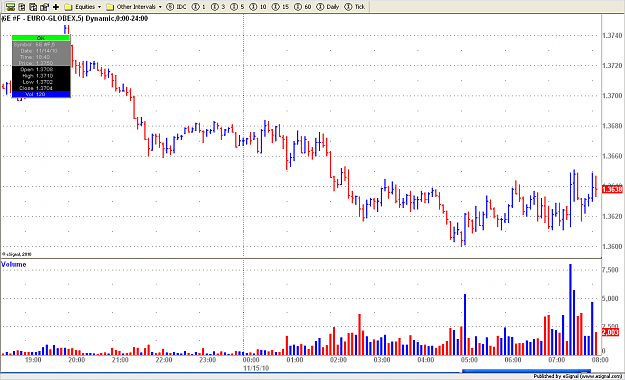Click the 03:00 time axis label
Image resolution: width=625 pixels, height=380 pixels.
point(382,360)
